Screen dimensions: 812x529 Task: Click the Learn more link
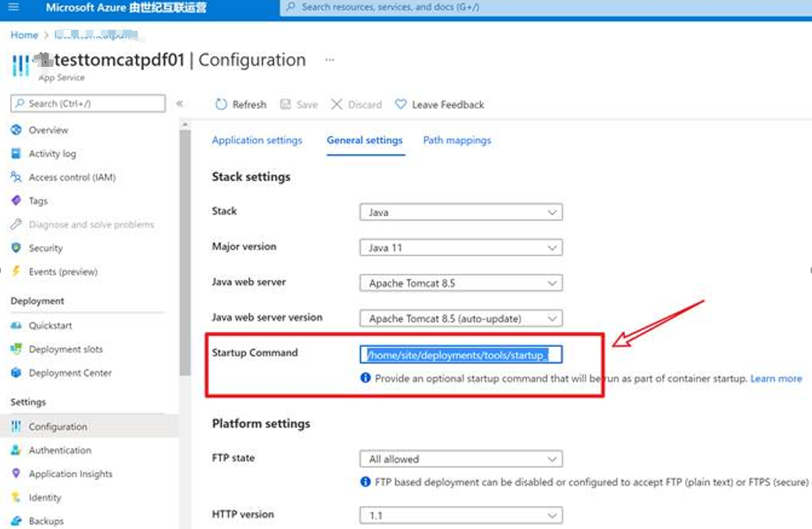point(776,379)
